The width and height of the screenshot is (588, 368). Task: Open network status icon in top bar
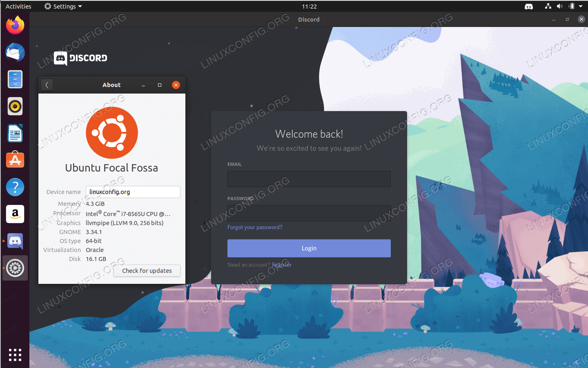[x=548, y=6]
